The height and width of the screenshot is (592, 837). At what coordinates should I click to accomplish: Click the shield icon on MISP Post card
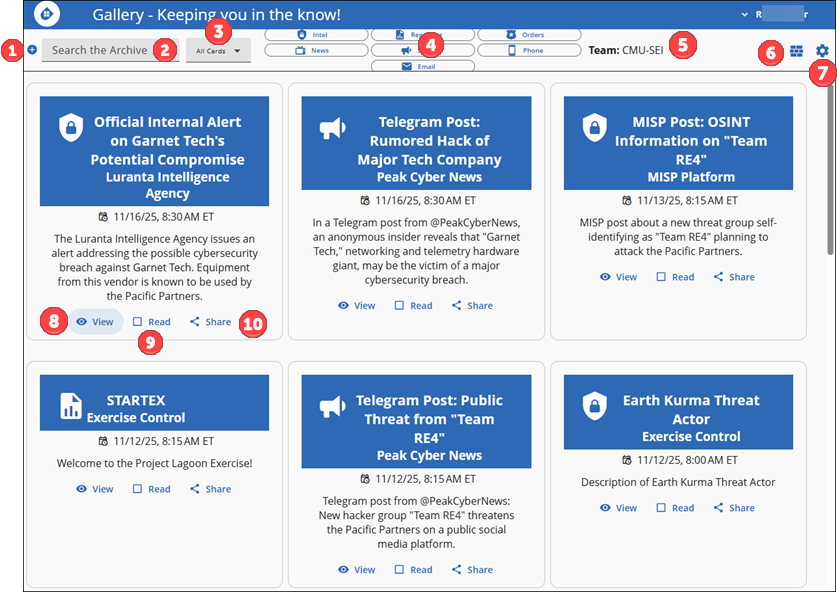tap(595, 128)
